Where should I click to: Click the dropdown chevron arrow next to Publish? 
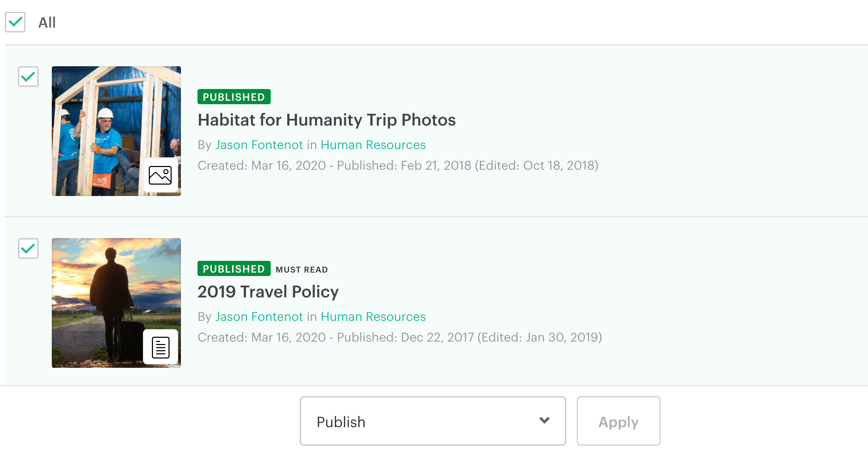pos(542,421)
